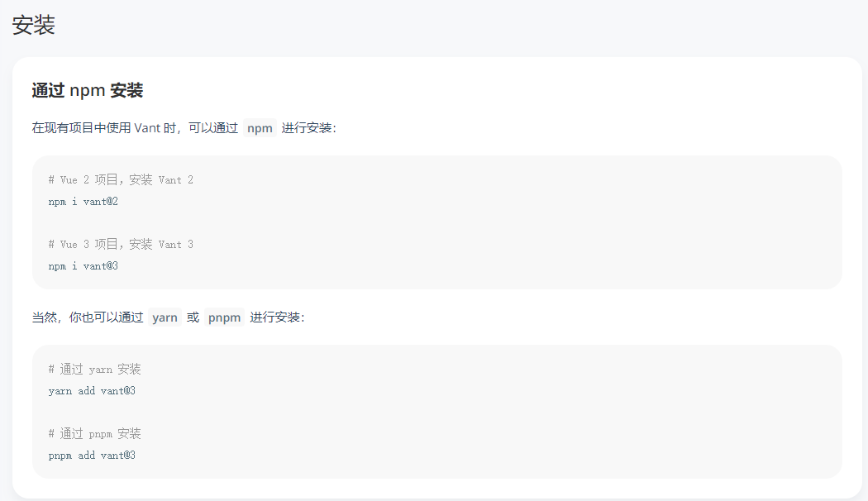Click the npm i vant@2 command line
Image resolution: width=868 pixels, height=501 pixels.
[x=83, y=202]
